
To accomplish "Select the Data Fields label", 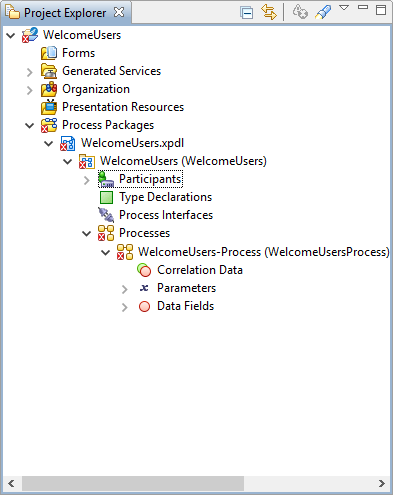I will [x=186, y=306].
